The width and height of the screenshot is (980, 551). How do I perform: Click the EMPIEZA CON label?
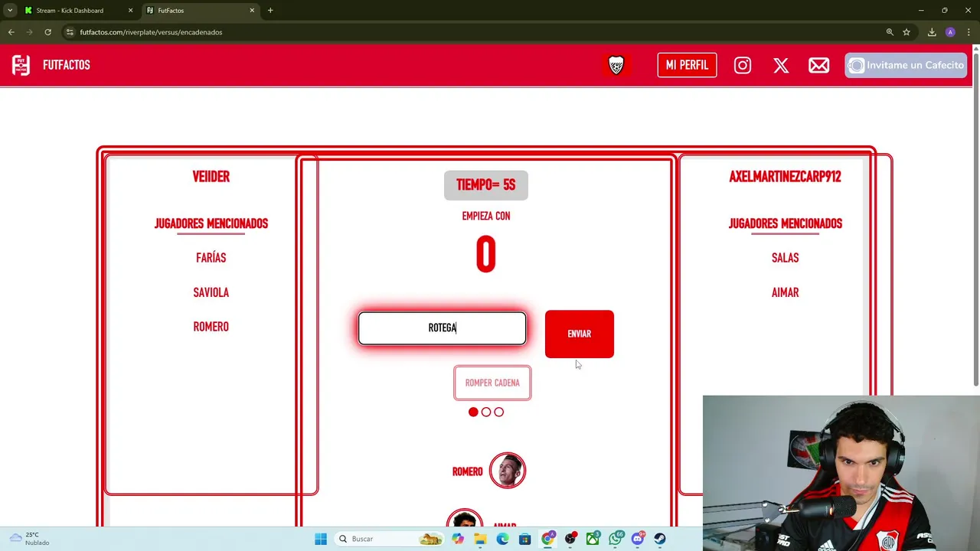(x=486, y=217)
